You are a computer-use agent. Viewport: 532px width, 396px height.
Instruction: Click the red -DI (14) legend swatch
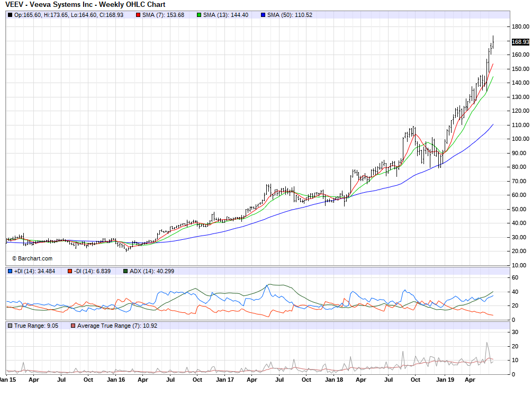(69, 271)
